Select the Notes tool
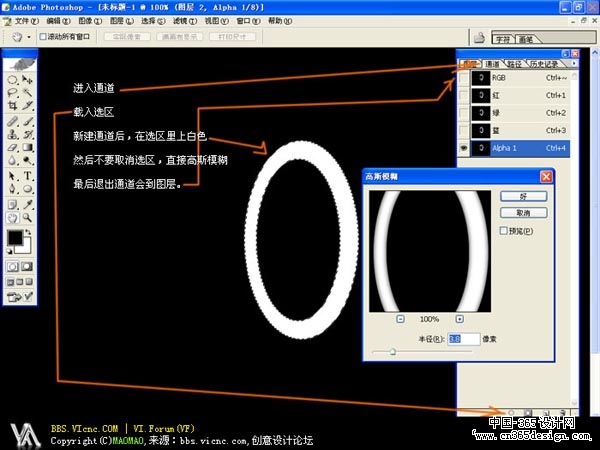The image size is (600, 450). tap(12, 204)
